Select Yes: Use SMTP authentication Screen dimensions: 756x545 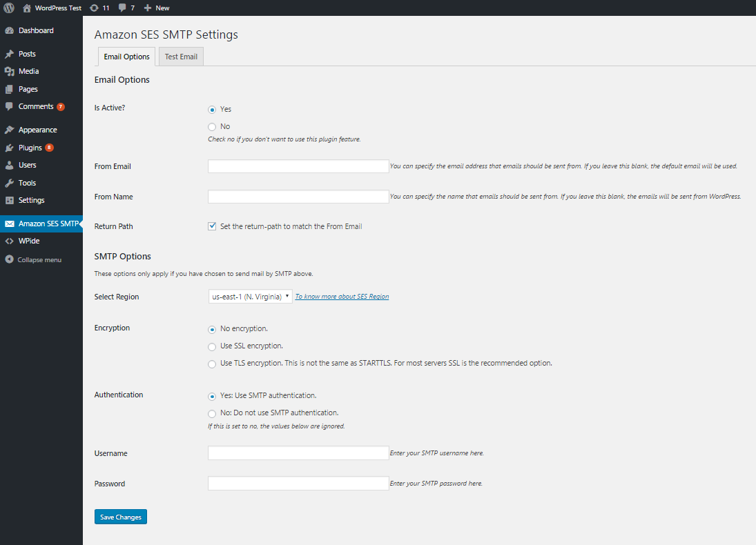point(212,396)
